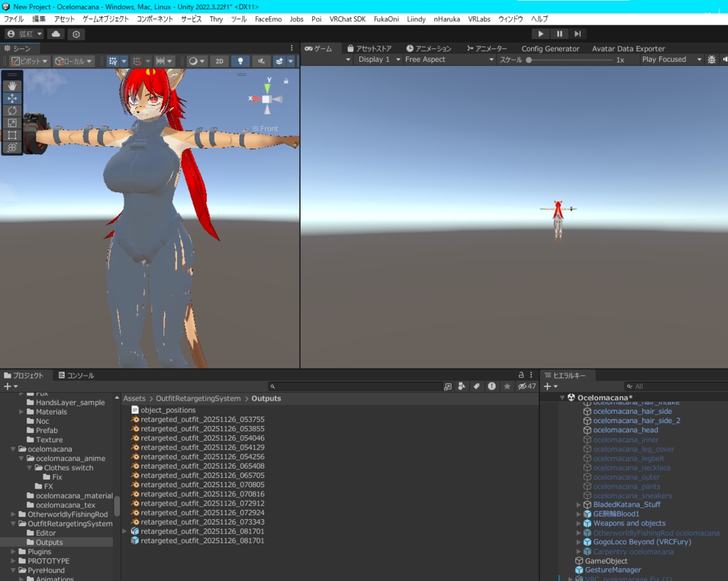The image size is (728, 581).
Task: Collapse the Ocelomacana scene root in Hierarchy
Action: click(x=562, y=398)
